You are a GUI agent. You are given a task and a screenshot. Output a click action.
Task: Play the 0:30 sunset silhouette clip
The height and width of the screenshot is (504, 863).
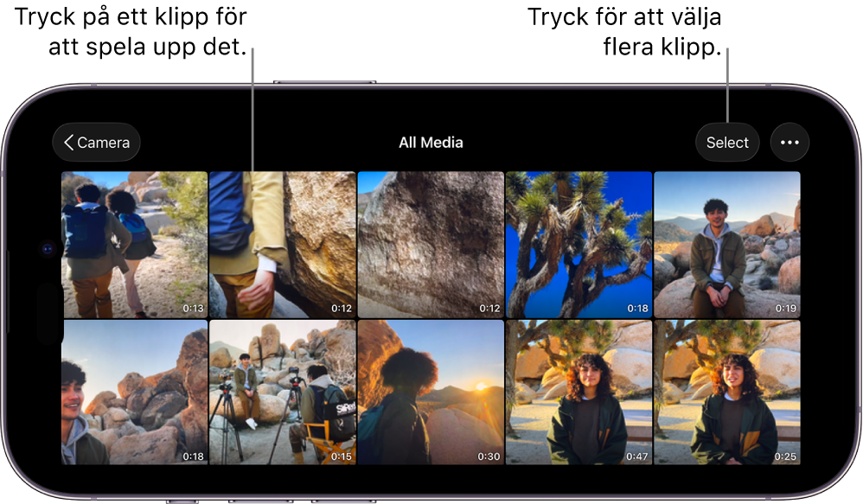point(431,392)
